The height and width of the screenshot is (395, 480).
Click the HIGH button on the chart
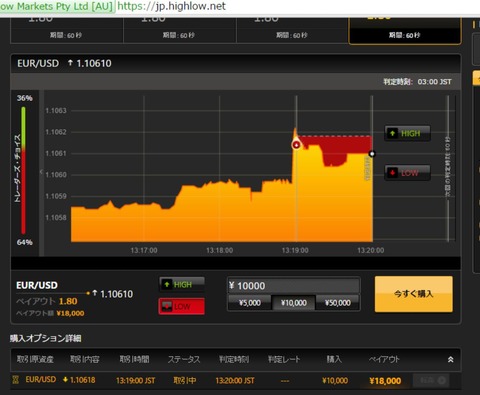click(407, 134)
